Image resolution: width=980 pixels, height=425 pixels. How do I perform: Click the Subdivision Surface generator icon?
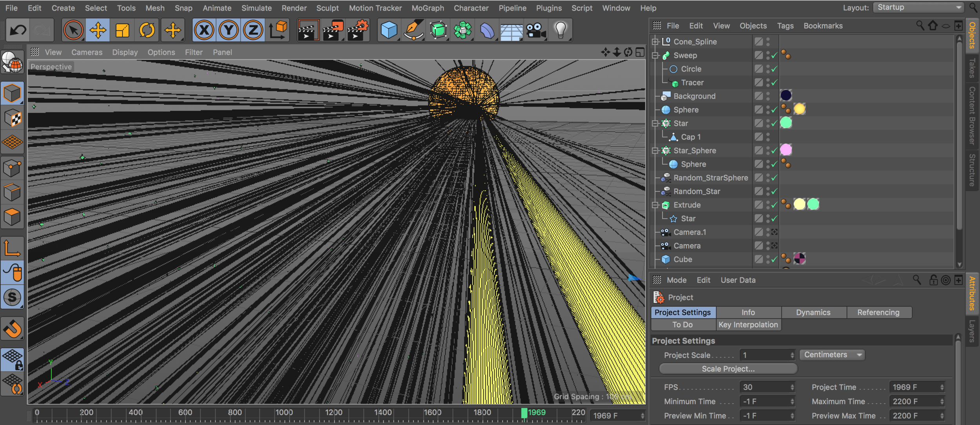coord(438,30)
